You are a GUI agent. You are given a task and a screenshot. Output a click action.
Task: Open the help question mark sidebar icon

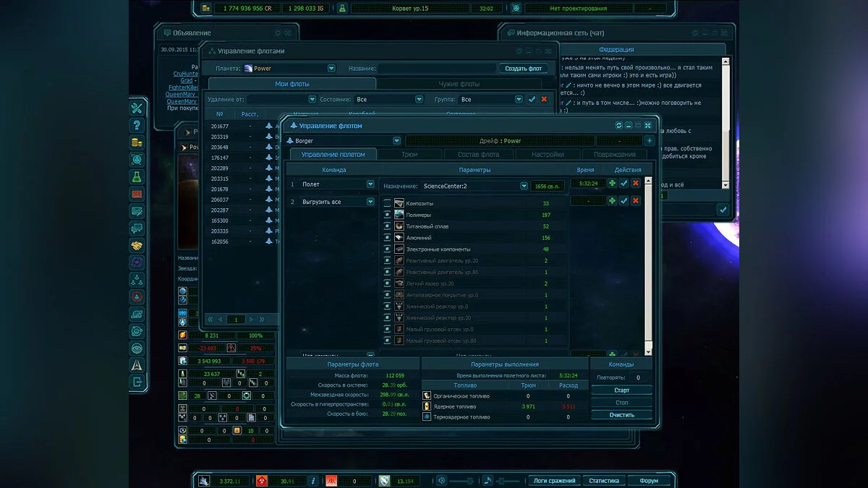click(x=137, y=125)
